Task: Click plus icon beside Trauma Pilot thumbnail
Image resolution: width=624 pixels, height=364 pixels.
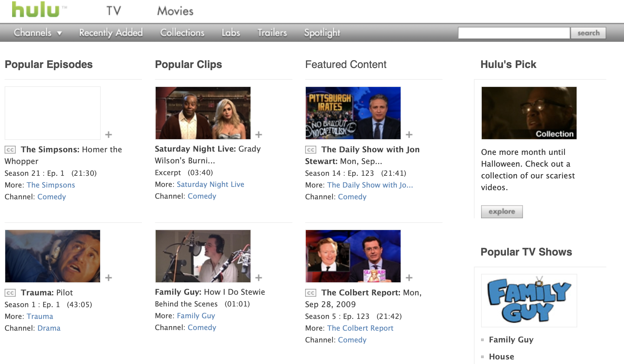Action: tap(109, 277)
